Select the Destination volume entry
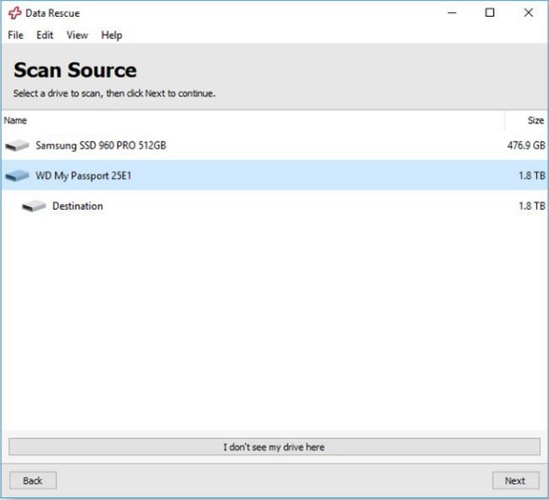This screenshot has height=500, width=549. [275, 206]
